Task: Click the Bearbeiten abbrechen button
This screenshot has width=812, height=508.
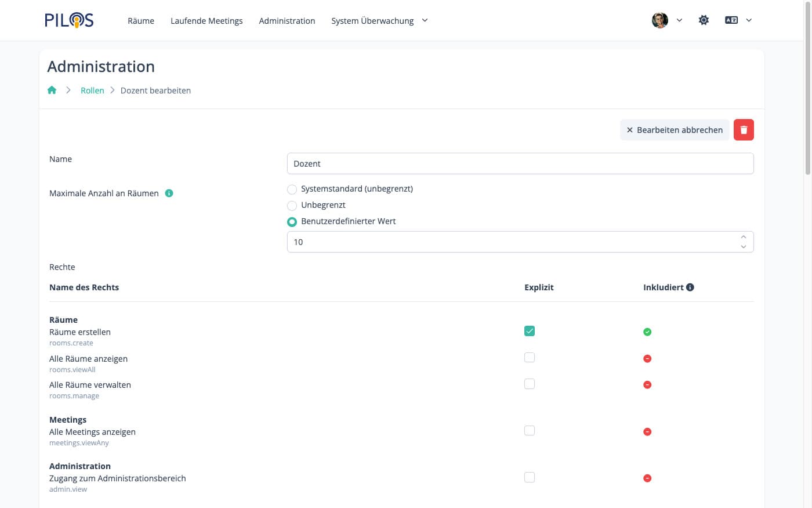Action: click(x=674, y=130)
